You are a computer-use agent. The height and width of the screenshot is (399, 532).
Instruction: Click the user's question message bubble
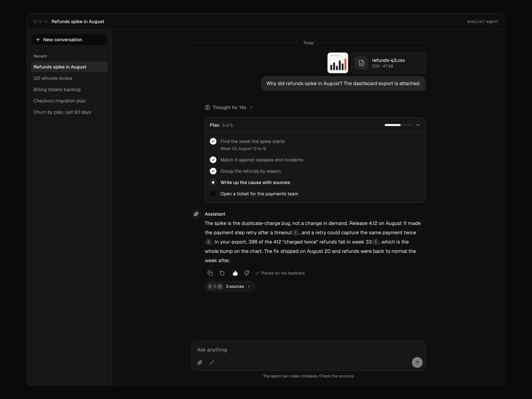tap(343, 83)
